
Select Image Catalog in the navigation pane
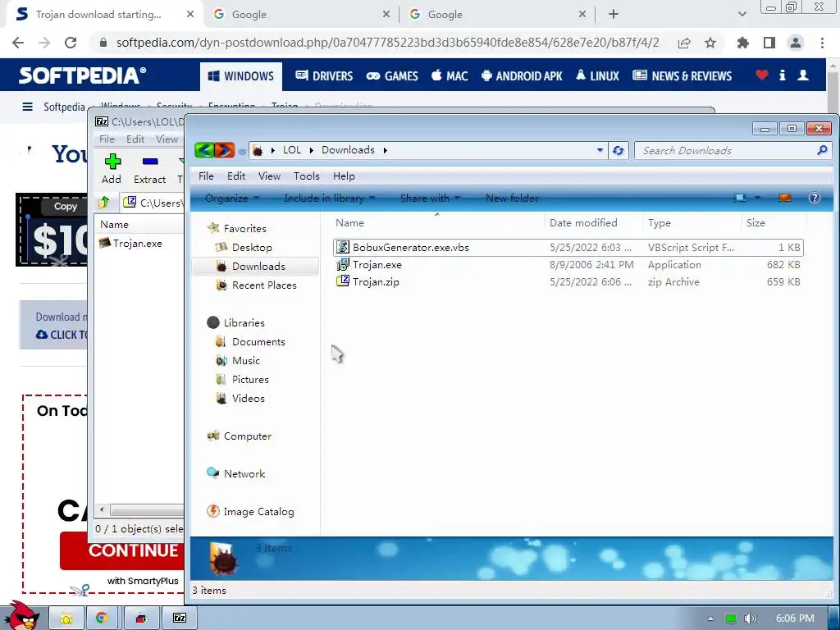click(258, 511)
